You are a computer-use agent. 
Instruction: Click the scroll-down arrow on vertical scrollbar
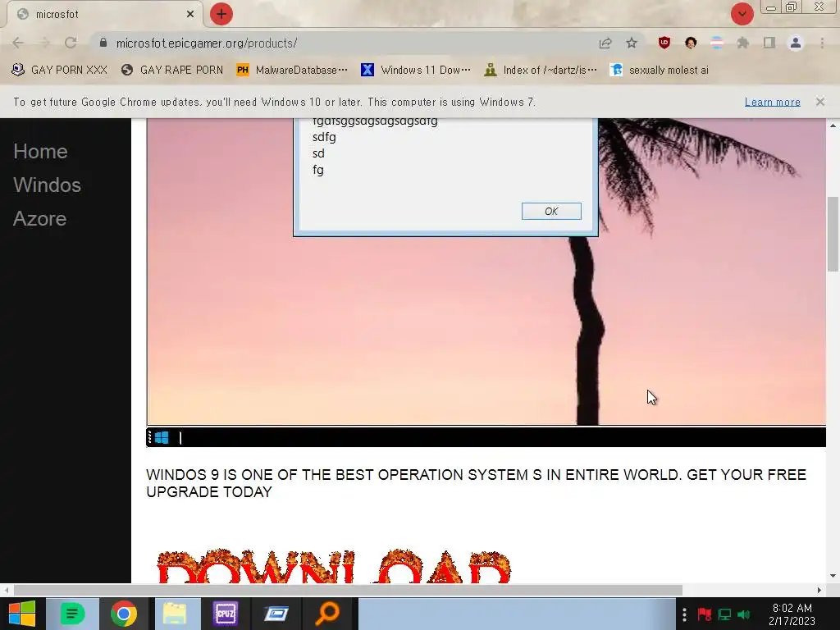pos(833,576)
